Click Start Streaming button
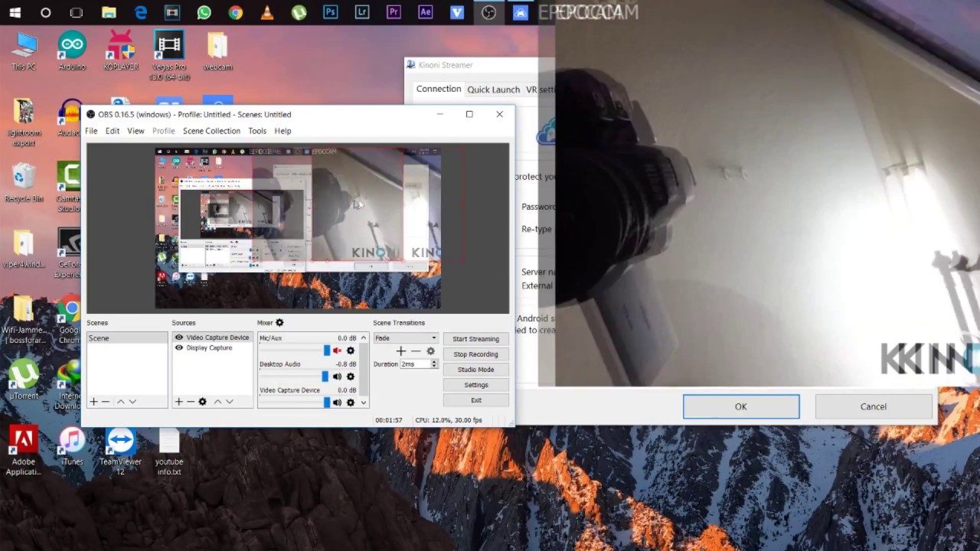The height and width of the screenshot is (551, 980). tap(475, 339)
